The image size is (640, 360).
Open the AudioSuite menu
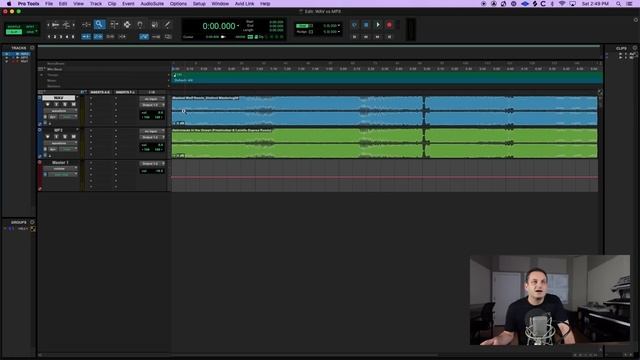[152, 4]
